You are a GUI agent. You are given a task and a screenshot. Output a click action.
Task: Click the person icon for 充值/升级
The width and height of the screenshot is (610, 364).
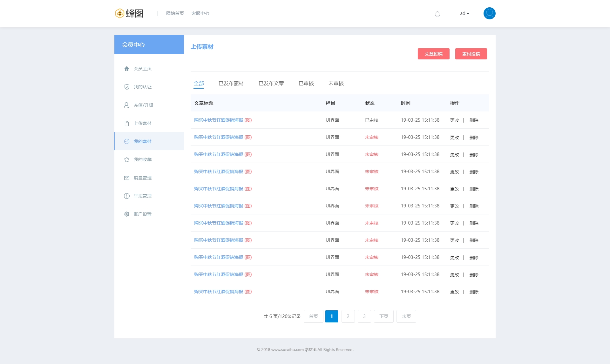pyautogui.click(x=127, y=105)
